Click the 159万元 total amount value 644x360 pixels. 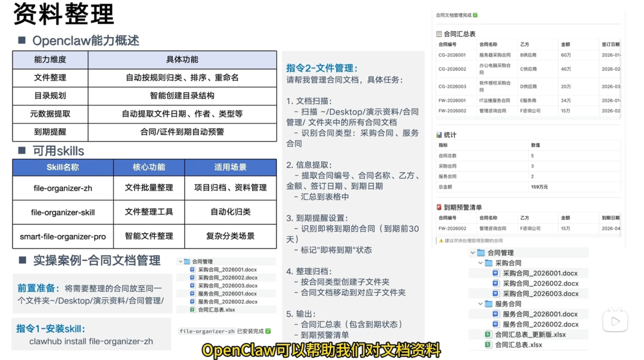539,187
